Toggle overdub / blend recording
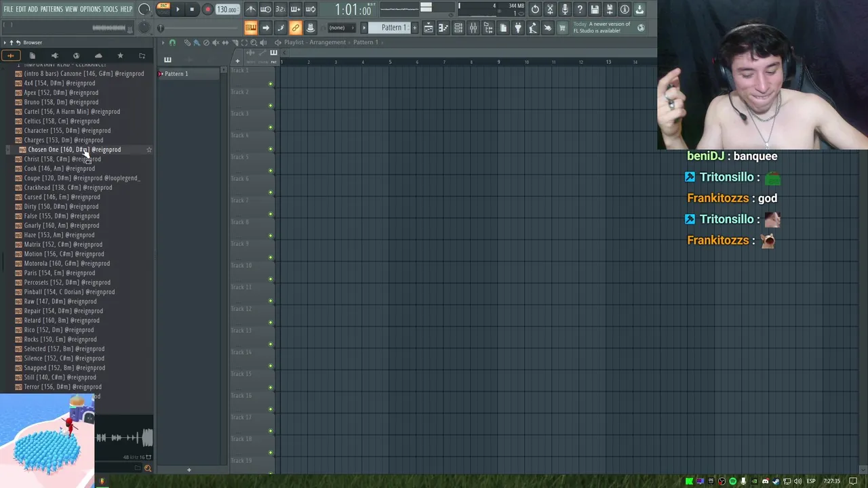868x488 pixels. [296, 9]
